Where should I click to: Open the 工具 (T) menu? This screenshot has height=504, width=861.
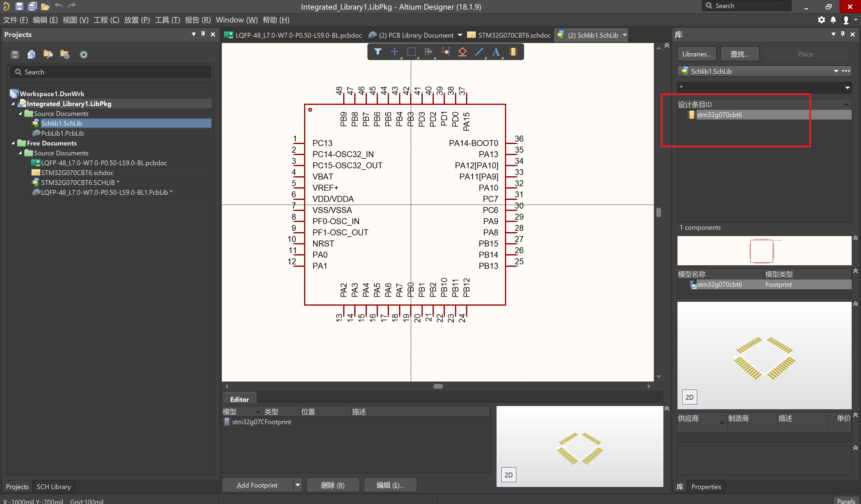pyautogui.click(x=167, y=20)
